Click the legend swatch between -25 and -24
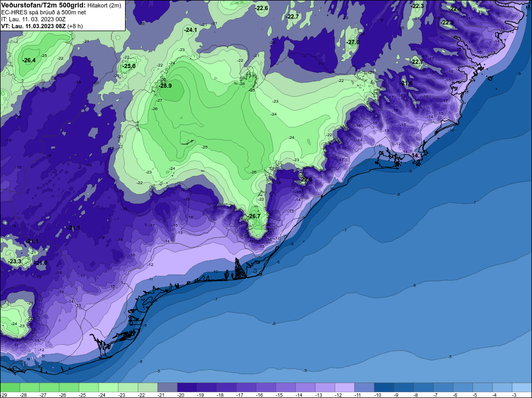The width and height of the screenshot is (532, 398). tap(89, 387)
